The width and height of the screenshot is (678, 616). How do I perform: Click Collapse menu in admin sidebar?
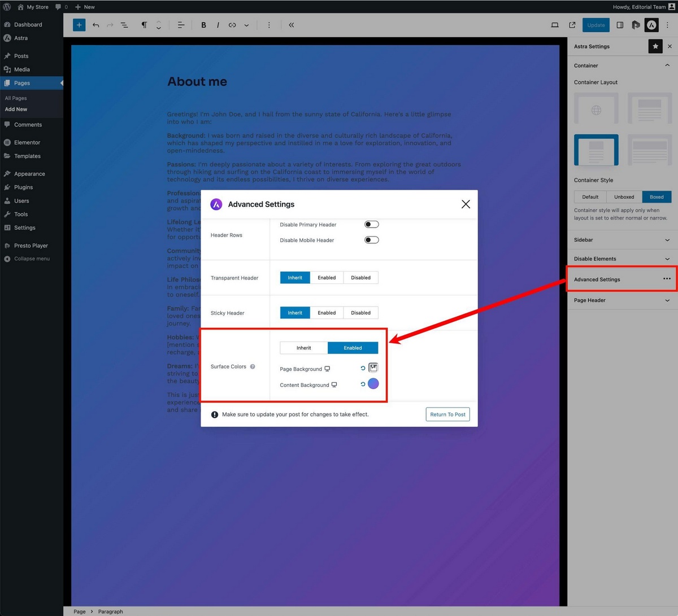click(x=32, y=259)
